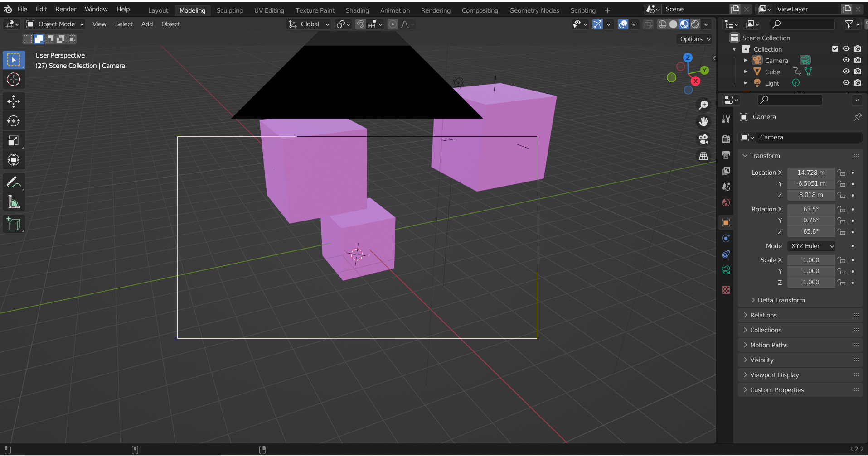The height and width of the screenshot is (456, 868).
Task: Open the Output properties tab
Action: click(726, 155)
